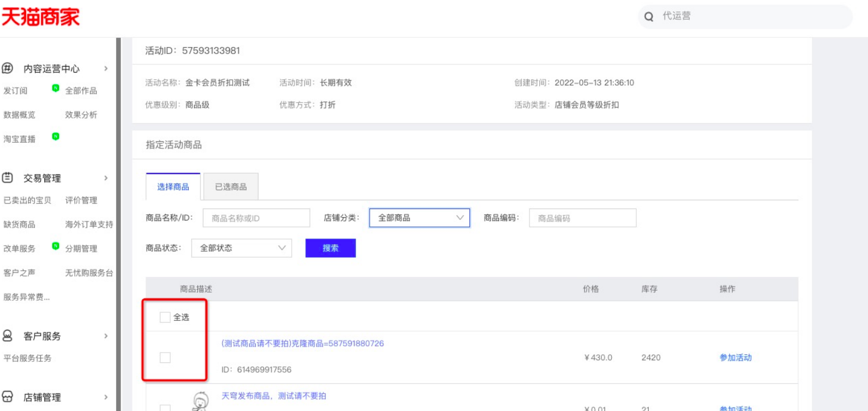
Task: Expand the 店铺管理 chevron
Action: click(106, 397)
